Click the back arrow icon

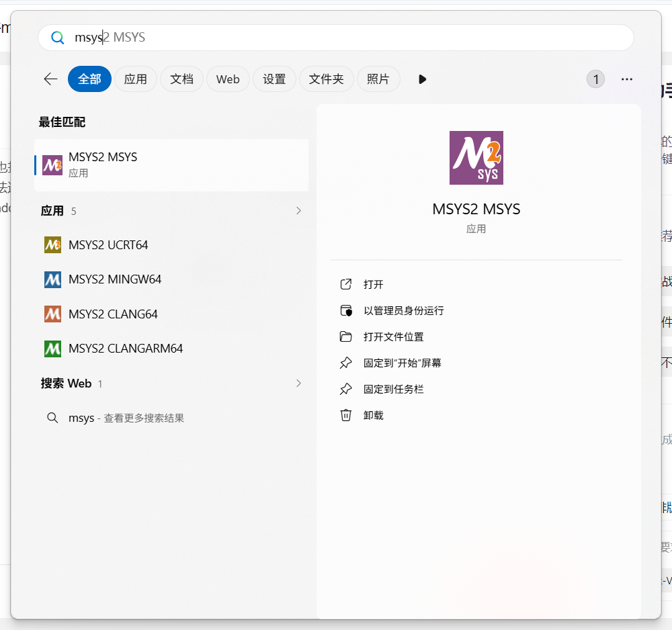50,79
